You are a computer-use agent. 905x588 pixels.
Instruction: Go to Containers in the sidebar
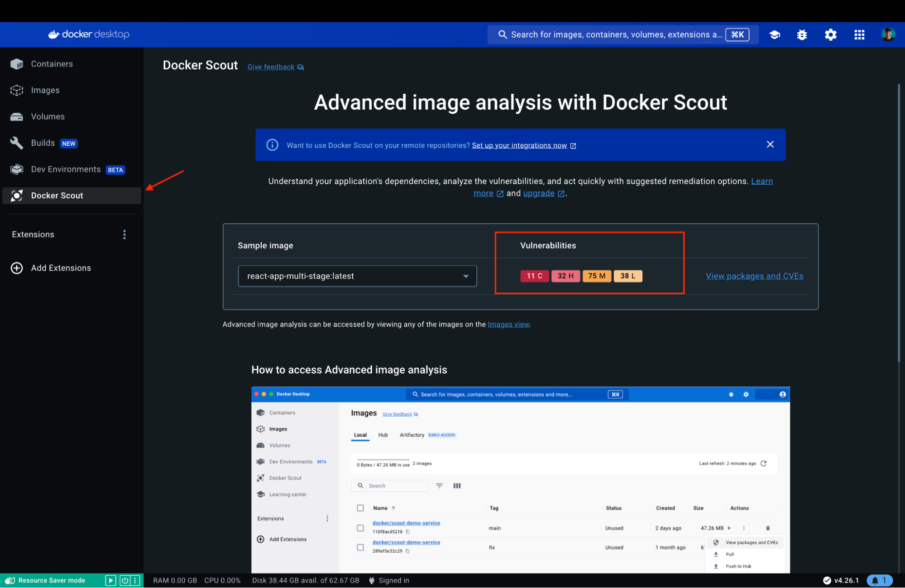[52, 64]
